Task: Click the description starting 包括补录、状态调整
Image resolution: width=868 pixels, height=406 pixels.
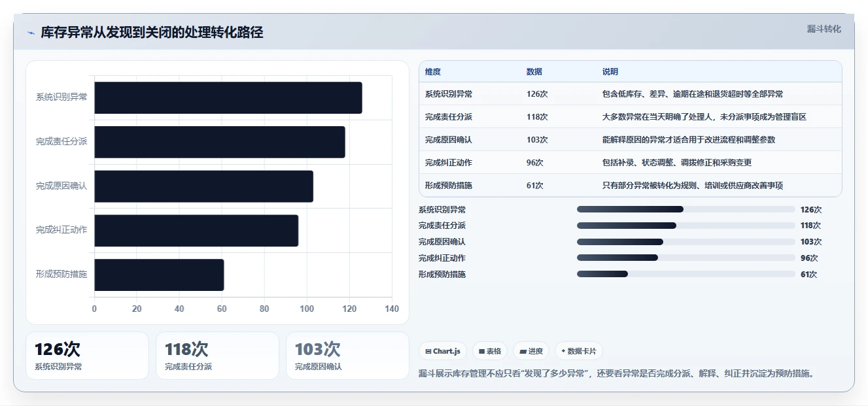Action: pyautogui.click(x=677, y=163)
